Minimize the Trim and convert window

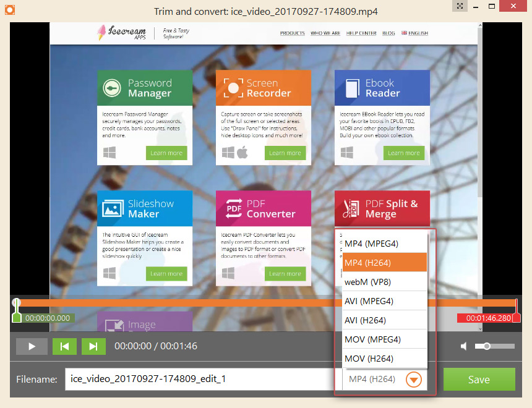tap(476, 6)
